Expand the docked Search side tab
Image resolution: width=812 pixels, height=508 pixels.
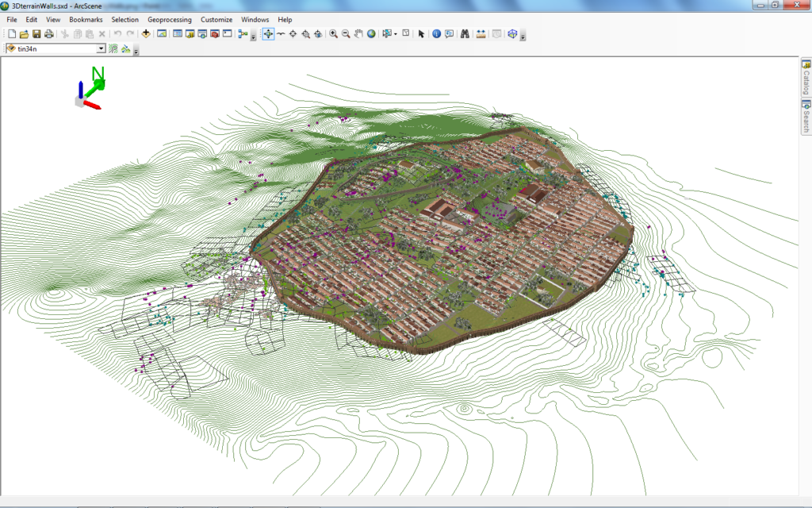click(806, 116)
